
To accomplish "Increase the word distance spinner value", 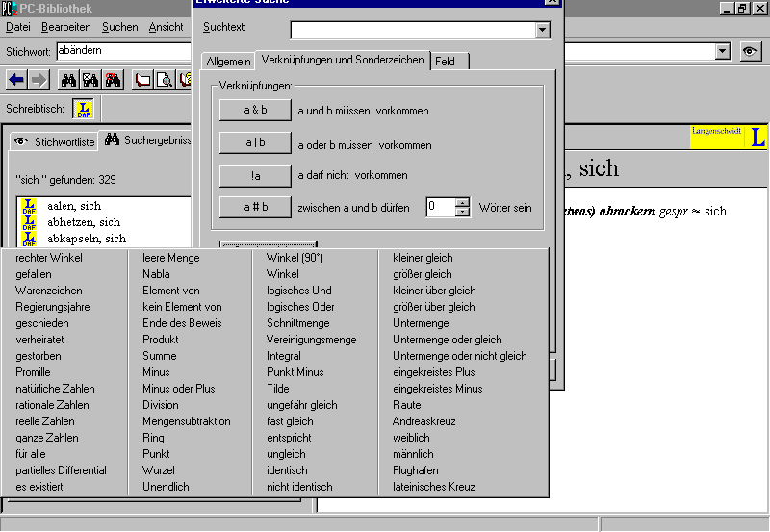I will tap(462, 202).
